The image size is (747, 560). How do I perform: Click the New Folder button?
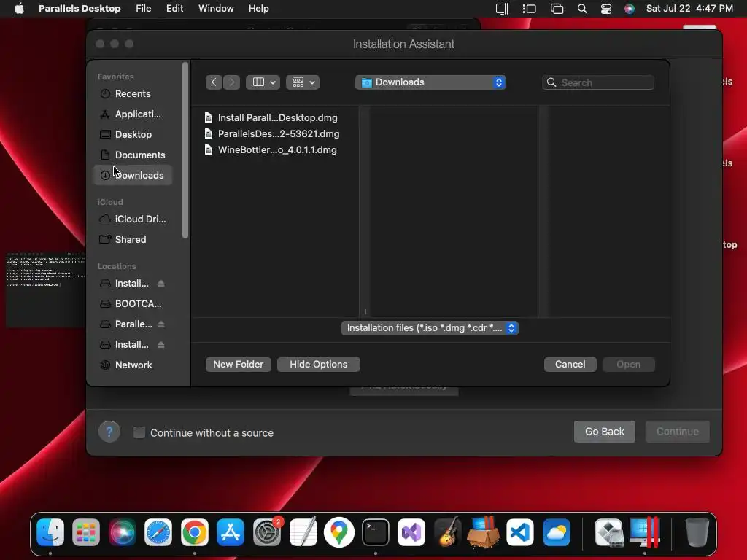point(239,365)
